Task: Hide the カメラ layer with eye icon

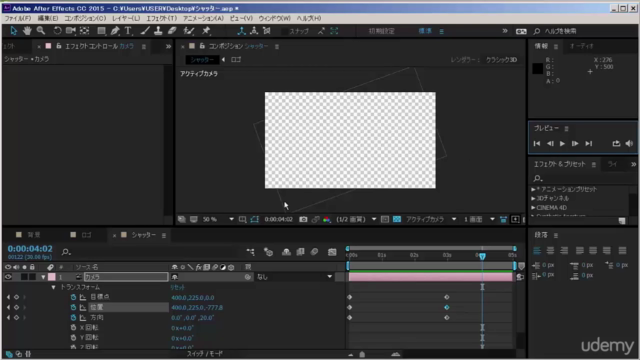Action: (x=8, y=277)
